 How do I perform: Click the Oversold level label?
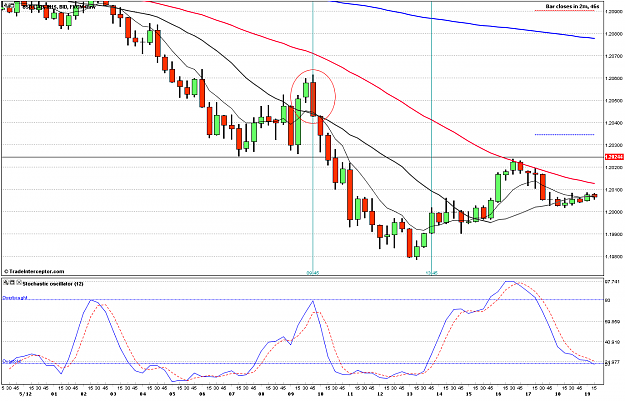point(12,362)
